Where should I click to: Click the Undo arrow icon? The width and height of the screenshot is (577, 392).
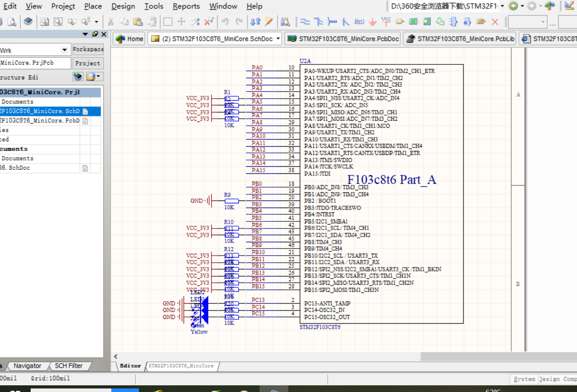[225, 22]
